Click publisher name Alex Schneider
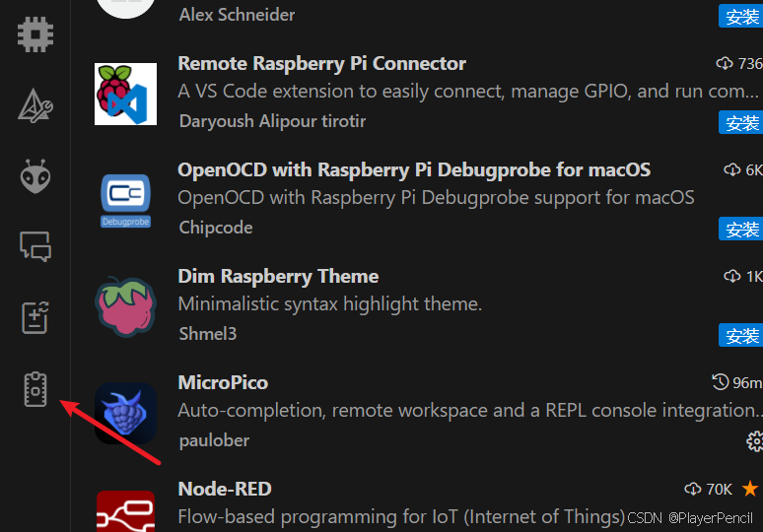 point(237,15)
